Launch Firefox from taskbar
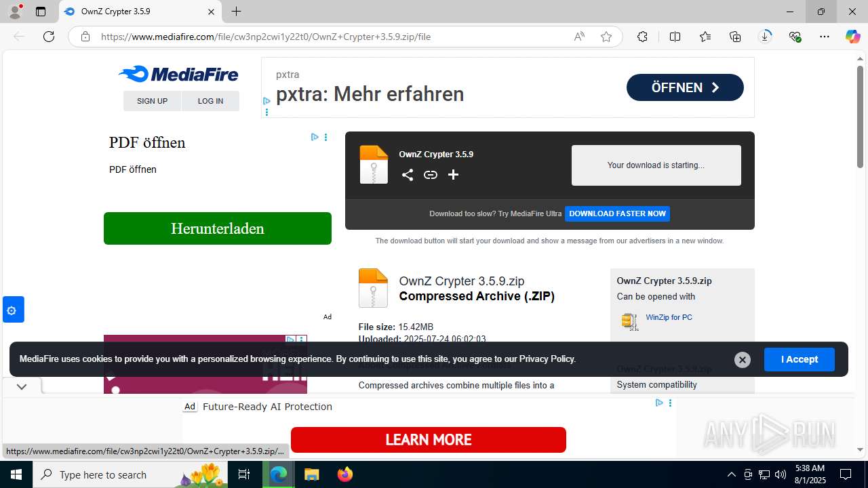Screen dimensions: 868x488 345,474
